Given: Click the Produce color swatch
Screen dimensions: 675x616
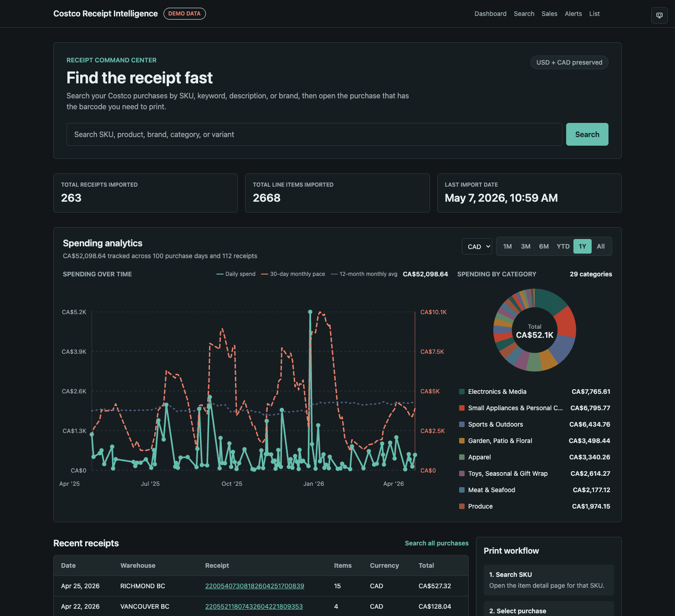Looking at the screenshot, I should click(462, 506).
